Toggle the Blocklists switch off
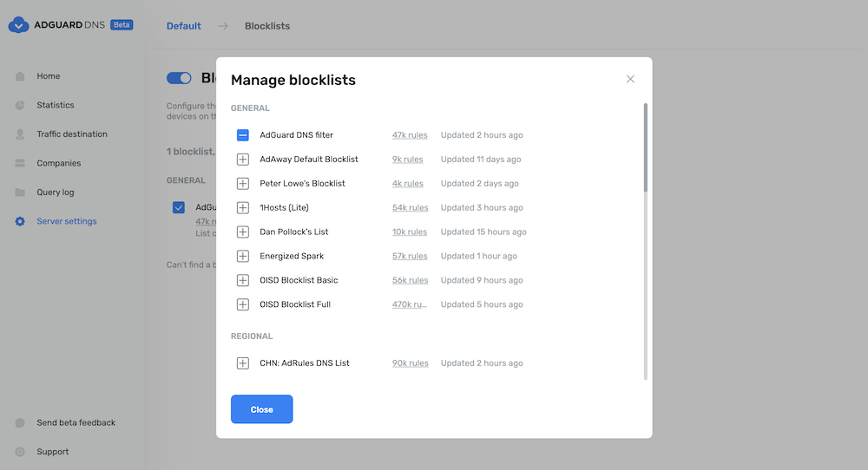 pyautogui.click(x=179, y=78)
